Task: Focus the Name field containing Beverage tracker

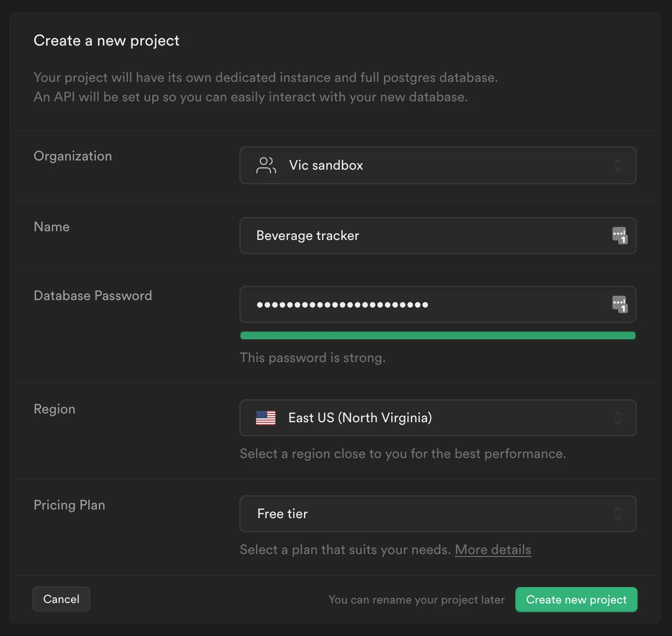Action: point(427,236)
